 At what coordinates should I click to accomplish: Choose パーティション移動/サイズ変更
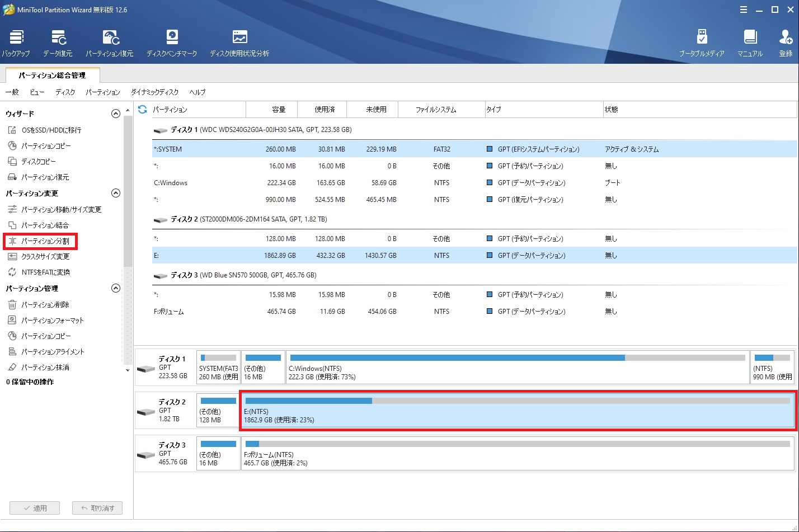pos(55,209)
